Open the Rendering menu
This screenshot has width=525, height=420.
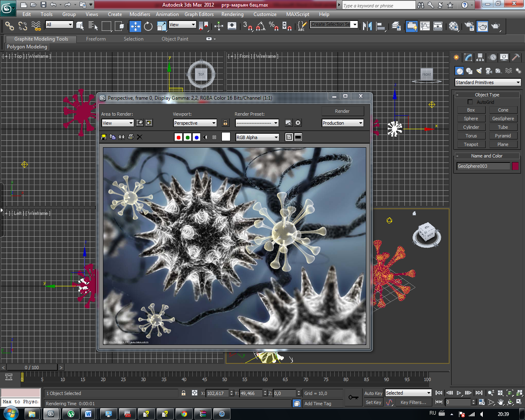coord(232,14)
